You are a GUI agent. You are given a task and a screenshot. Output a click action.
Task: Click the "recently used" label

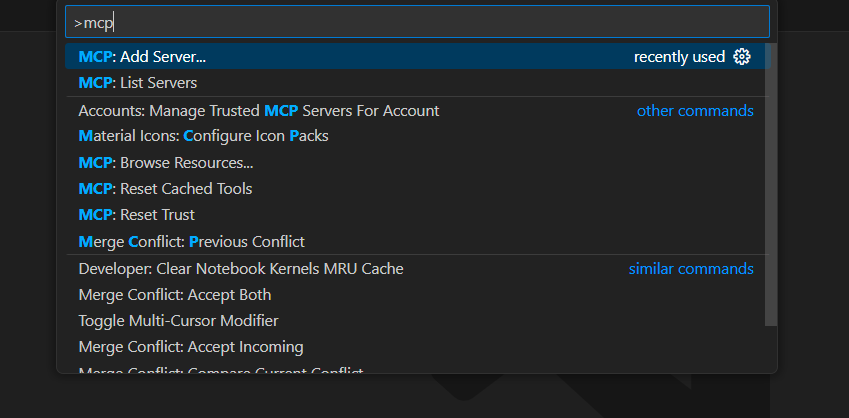[x=679, y=57]
